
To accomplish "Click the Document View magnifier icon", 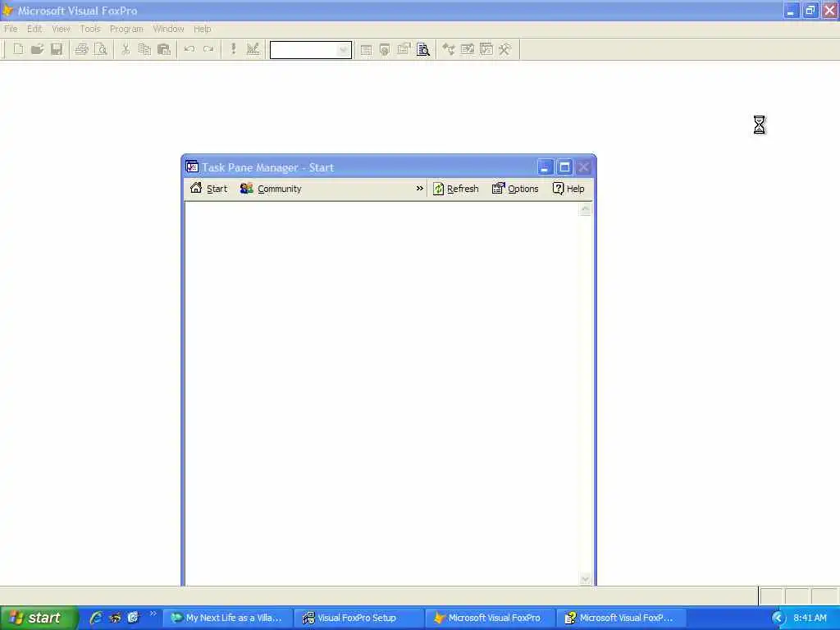I will pos(423,50).
